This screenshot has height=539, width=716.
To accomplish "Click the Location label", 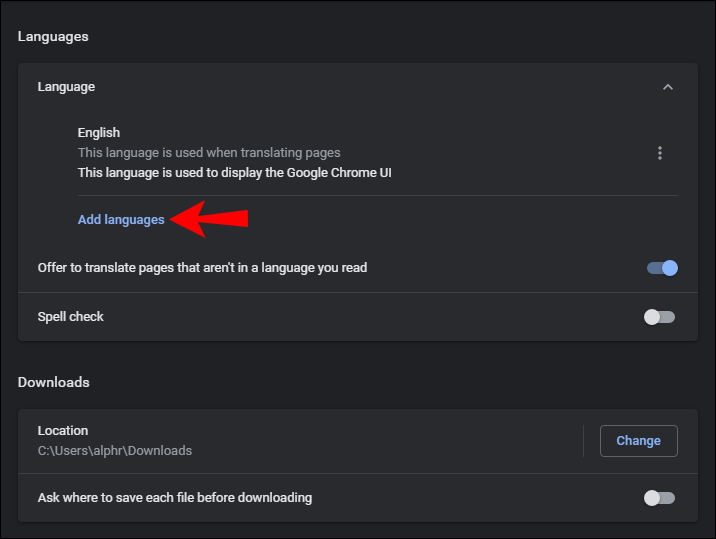I will point(63,431).
